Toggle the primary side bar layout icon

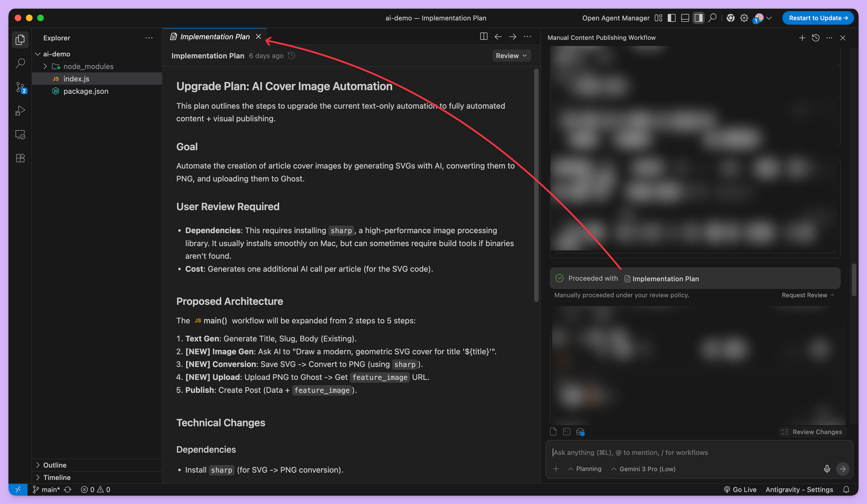pos(671,18)
